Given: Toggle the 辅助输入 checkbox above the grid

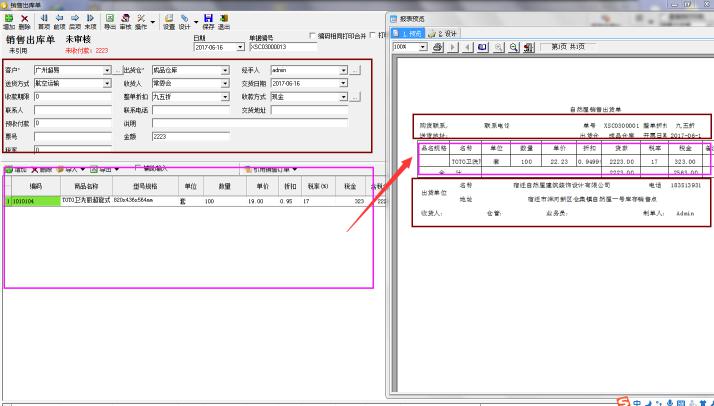Looking at the screenshot, I should coord(137,169).
